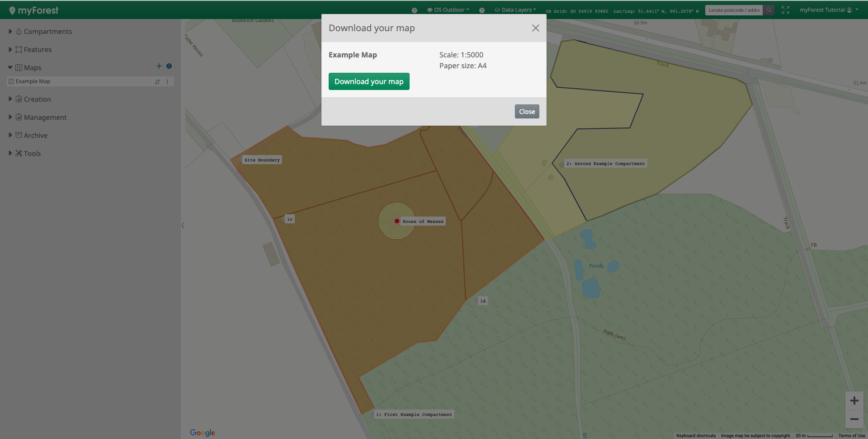The image size is (868, 439).
Task: Click the myForest logo
Action: [x=34, y=10]
